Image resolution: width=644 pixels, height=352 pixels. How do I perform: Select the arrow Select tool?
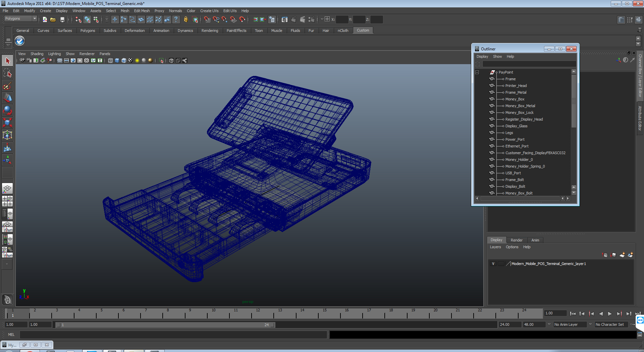pyautogui.click(x=7, y=61)
